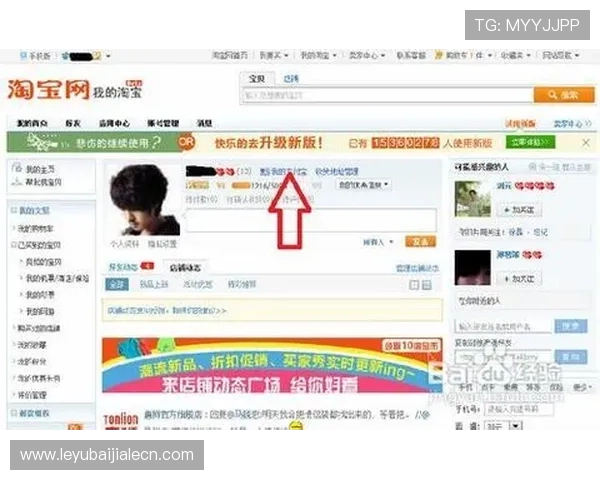Click the smiley emoji in the Tonlion post
600x480 pixels.
click(296, 425)
